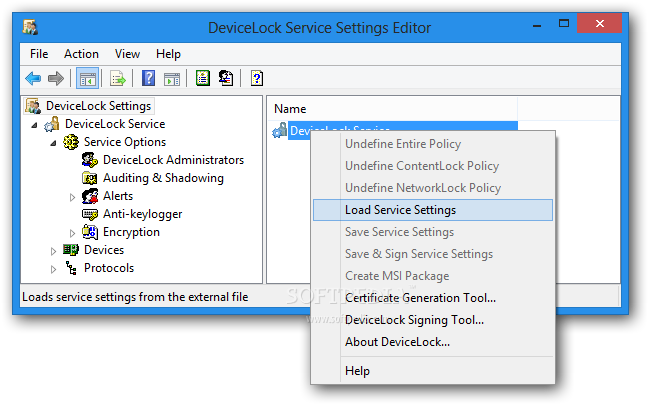649x405 pixels.
Task: Select DeviceLock Settings root tree label
Action: point(99,106)
